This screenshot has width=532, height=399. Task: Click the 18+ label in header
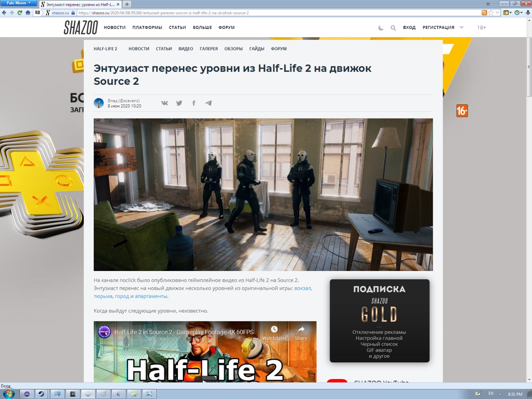[481, 27]
